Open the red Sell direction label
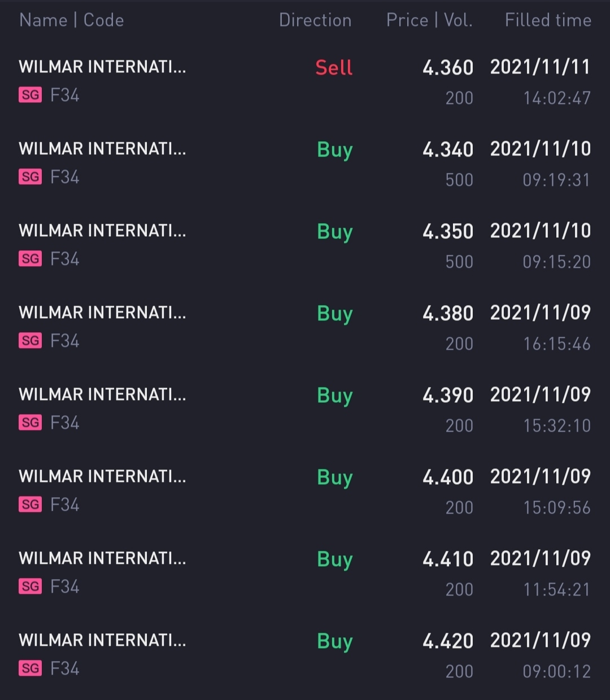The height and width of the screenshot is (700, 610). [x=334, y=68]
